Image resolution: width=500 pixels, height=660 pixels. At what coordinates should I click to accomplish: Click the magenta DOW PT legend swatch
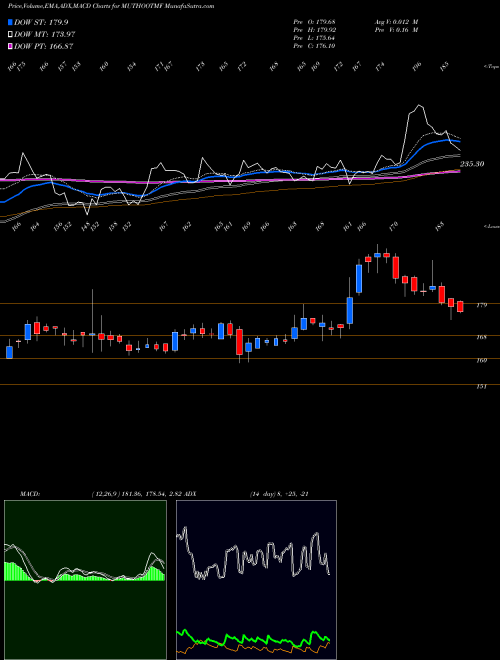tap(10, 46)
